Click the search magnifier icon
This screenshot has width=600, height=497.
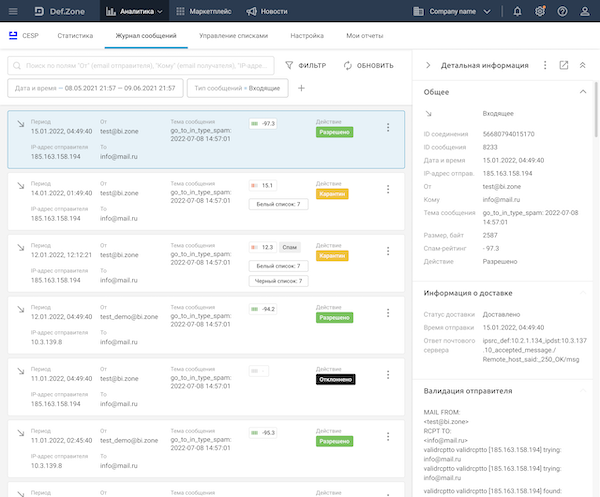[x=17, y=65]
